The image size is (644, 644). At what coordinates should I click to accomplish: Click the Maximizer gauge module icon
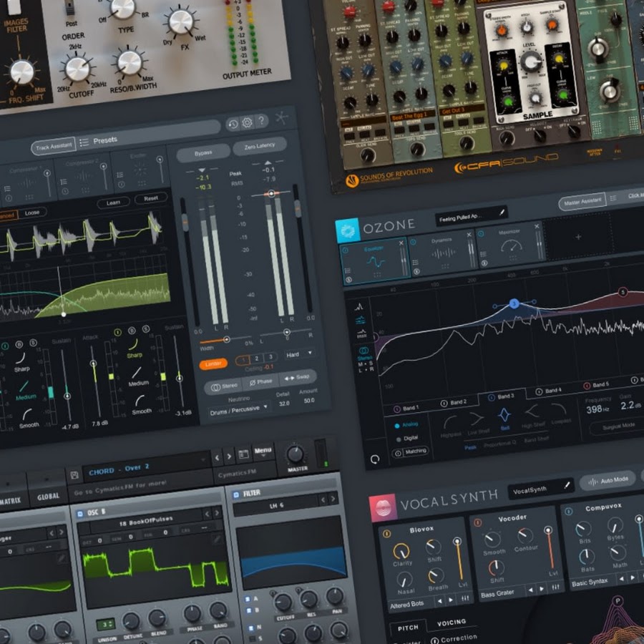512,246
